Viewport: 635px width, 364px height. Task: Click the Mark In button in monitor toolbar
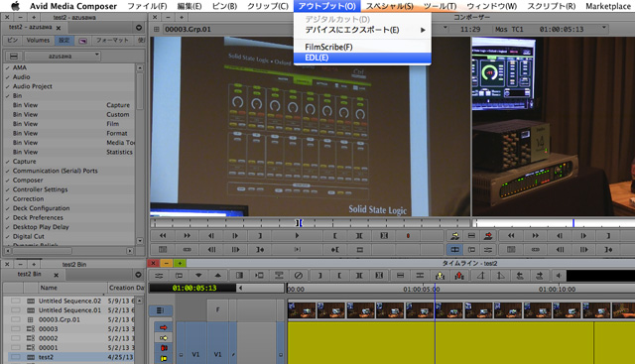click(x=335, y=236)
